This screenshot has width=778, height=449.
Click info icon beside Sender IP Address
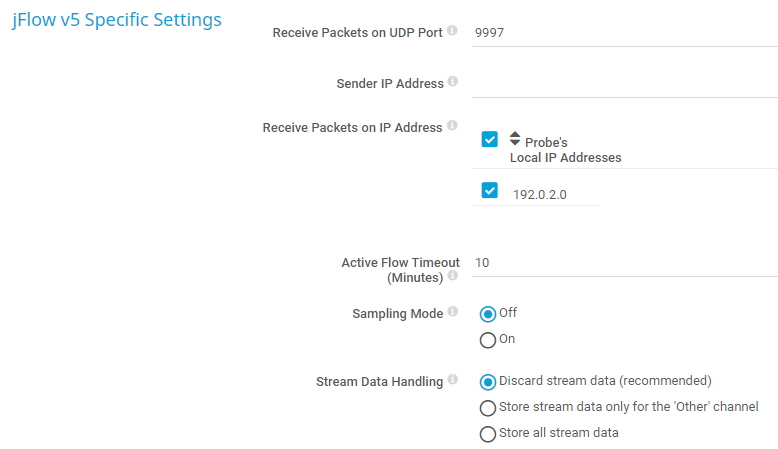tap(452, 82)
